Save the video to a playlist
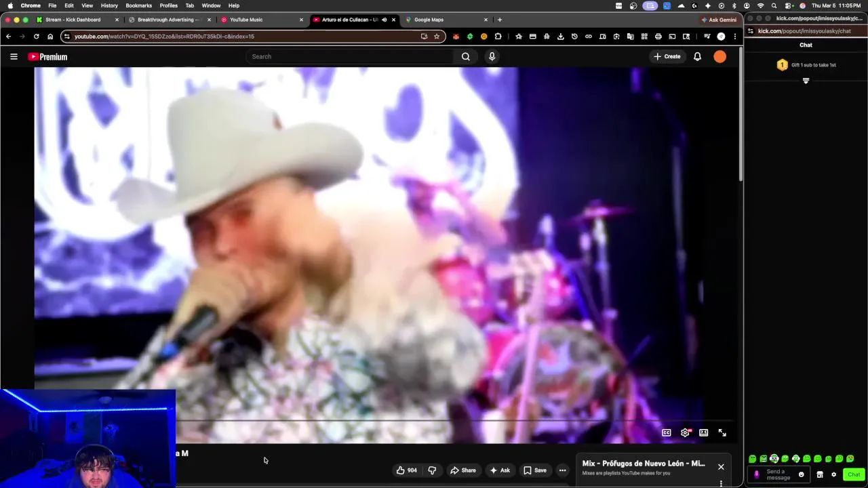Image resolution: width=868 pixels, height=488 pixels. point(535,470)
